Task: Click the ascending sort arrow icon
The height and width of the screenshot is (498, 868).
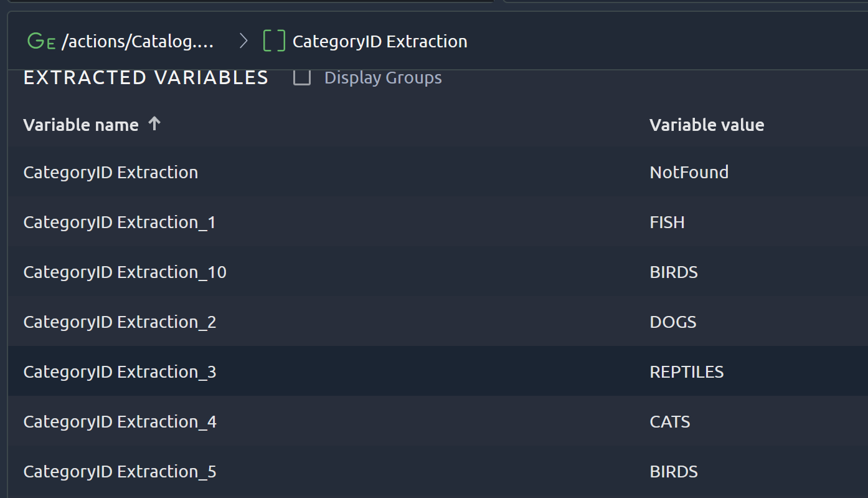Action: click(x=154, y=124)
